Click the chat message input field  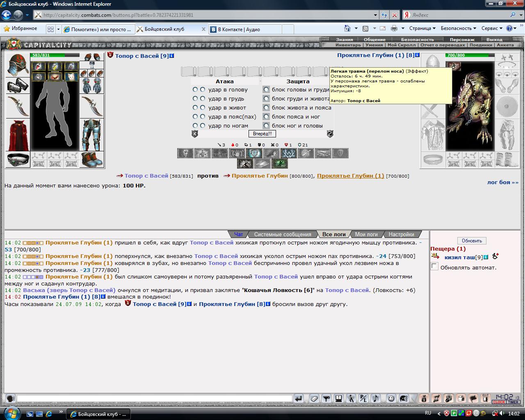point(154,398)
